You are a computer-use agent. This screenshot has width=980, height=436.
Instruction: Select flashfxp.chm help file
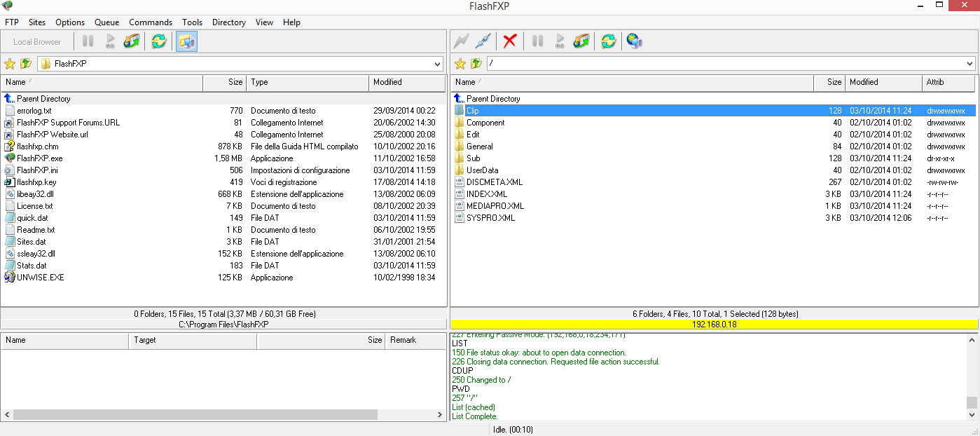[x=38, y=147]
